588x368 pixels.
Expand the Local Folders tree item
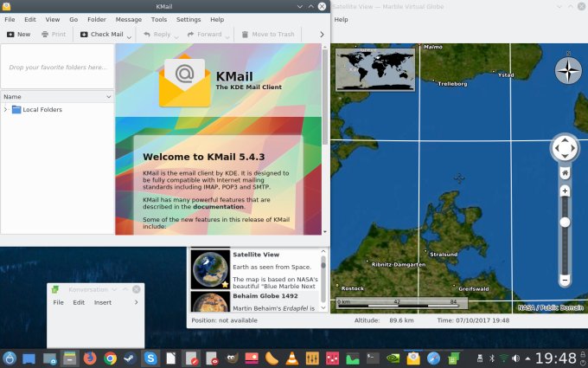tap(6, 110)
